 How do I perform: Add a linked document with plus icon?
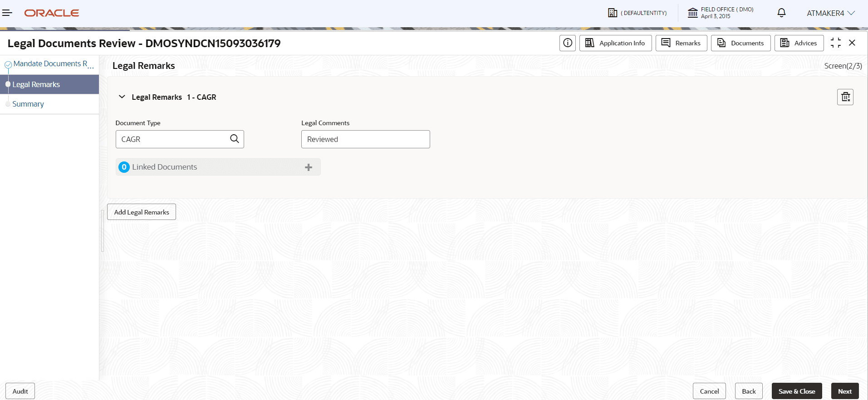tap(309, 167)
